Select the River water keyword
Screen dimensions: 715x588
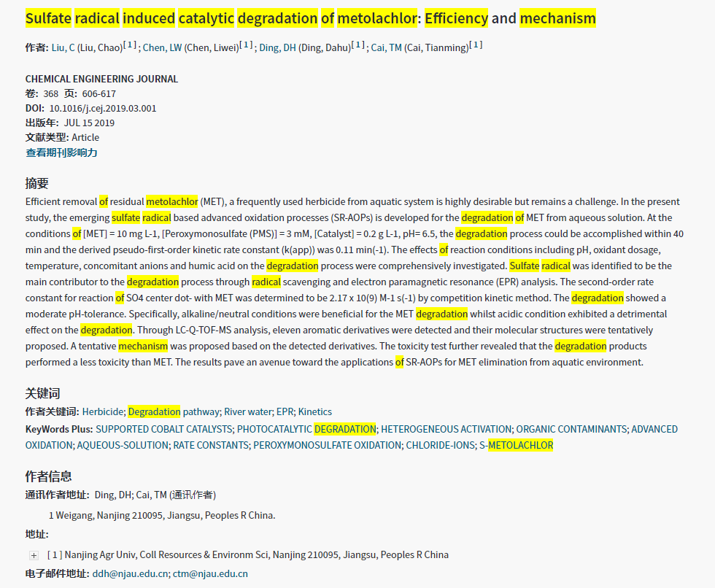(247, 411)
